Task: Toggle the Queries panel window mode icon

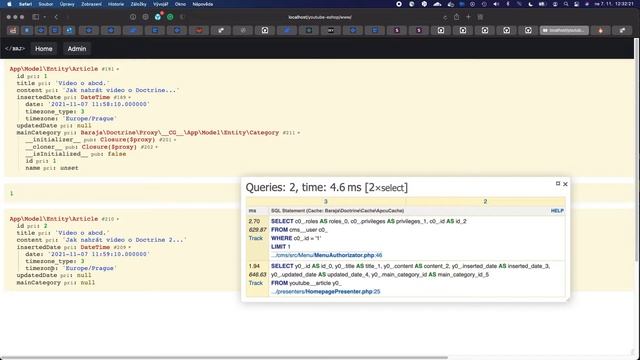Action: pos(558,184)
